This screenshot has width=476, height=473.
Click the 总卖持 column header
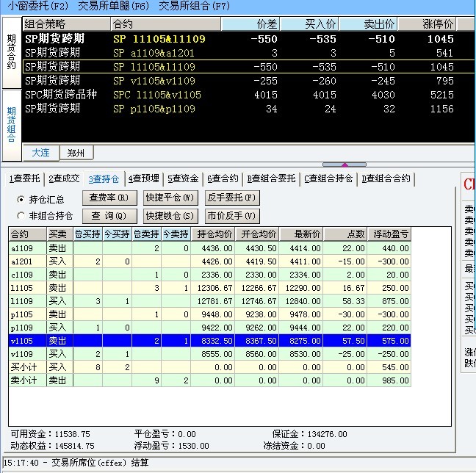[146, 234]
